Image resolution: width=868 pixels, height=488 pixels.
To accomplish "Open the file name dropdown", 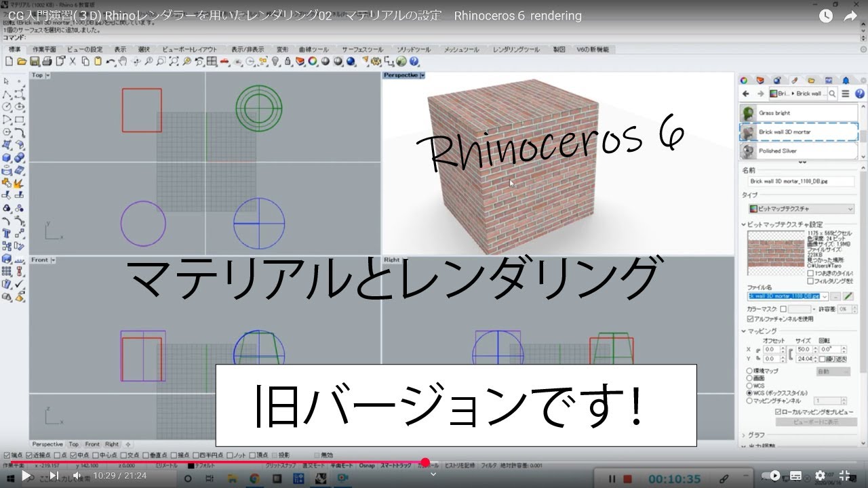I will 823,296.
